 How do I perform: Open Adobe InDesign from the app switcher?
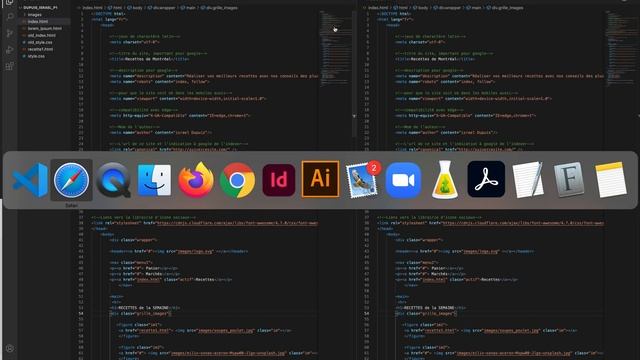(279, 180)
